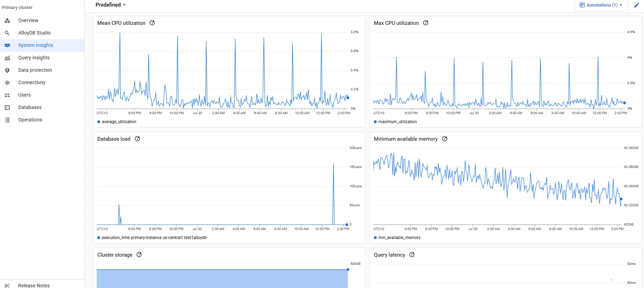Image resolution: width=644 pixels, height=288 pixels.
Task: Open AlloyDB Studio via its search icon
Action: pyautogui.click(x=7, y=33)
